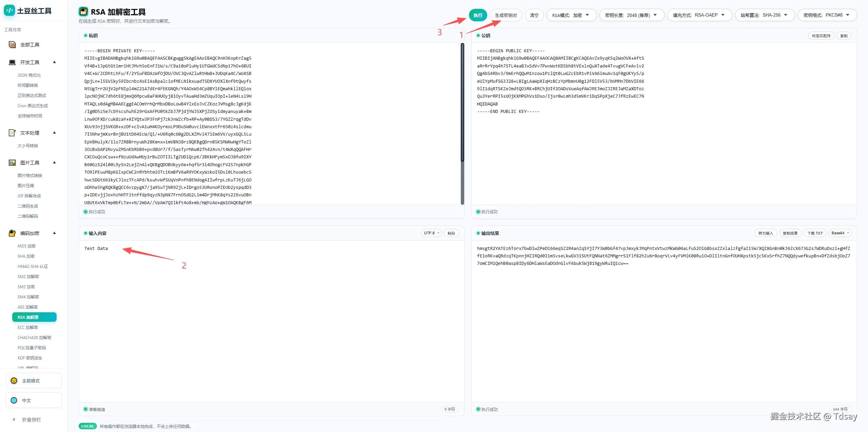Open the 密钥长度 2048 dropdown
The width and height of the screenshot is (868, 432).
631,15
